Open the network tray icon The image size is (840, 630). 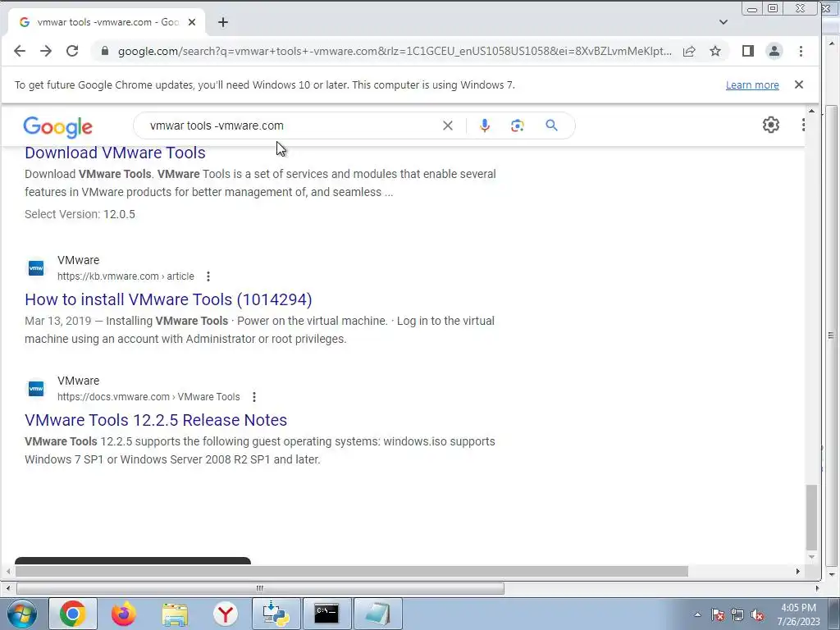[x=737, y=615]
